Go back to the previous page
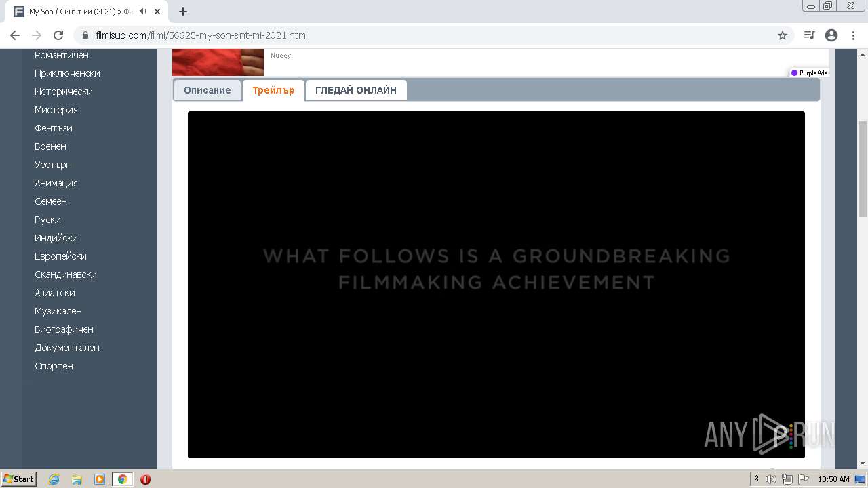 (x=15, y=35)
